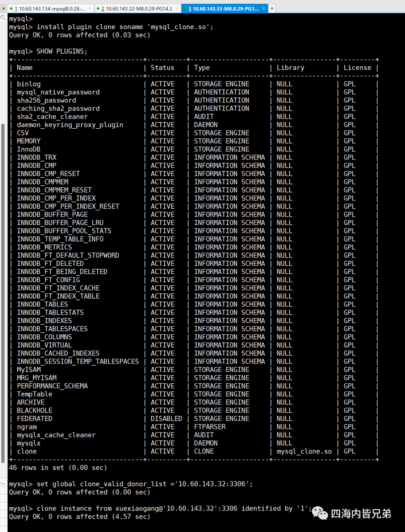Switch to the 10.60.143.134-mysql8.0.28 tab
The width and height of the screenshot is (405, 532).
coord(51,8)
